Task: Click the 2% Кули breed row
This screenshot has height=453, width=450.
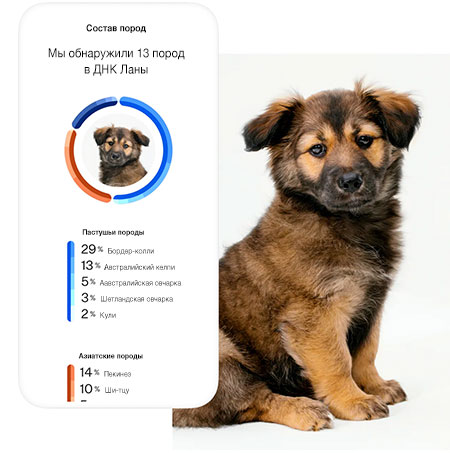Action: tap(98, 314)
